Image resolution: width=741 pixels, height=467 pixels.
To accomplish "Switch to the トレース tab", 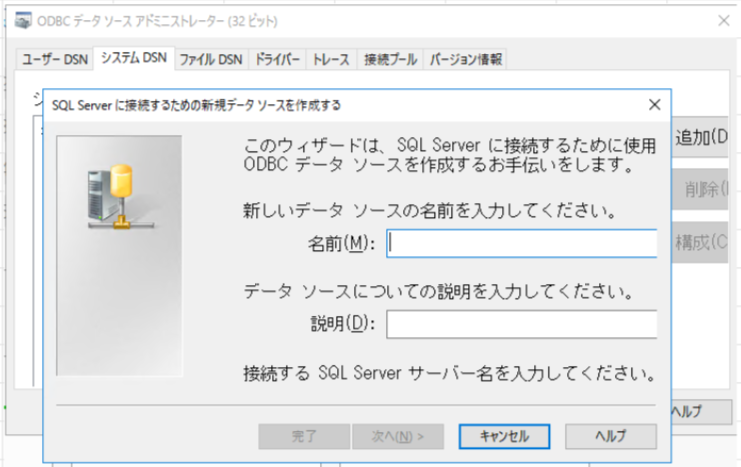I will pyautogui.click(x=331, y=59).
